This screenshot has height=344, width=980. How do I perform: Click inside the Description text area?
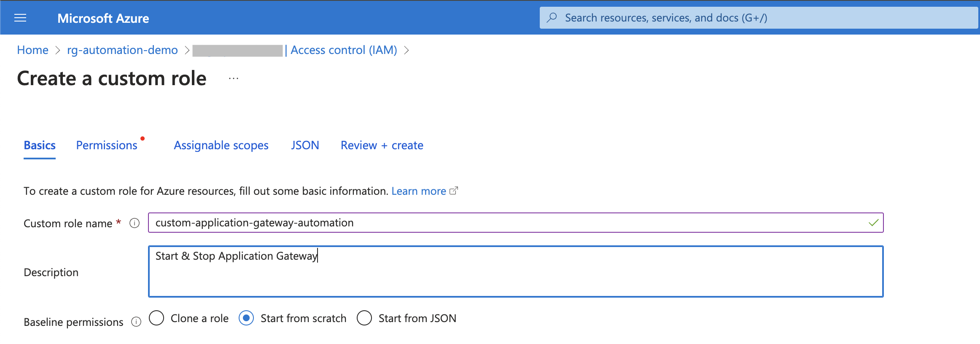click(x=516, y=271)
